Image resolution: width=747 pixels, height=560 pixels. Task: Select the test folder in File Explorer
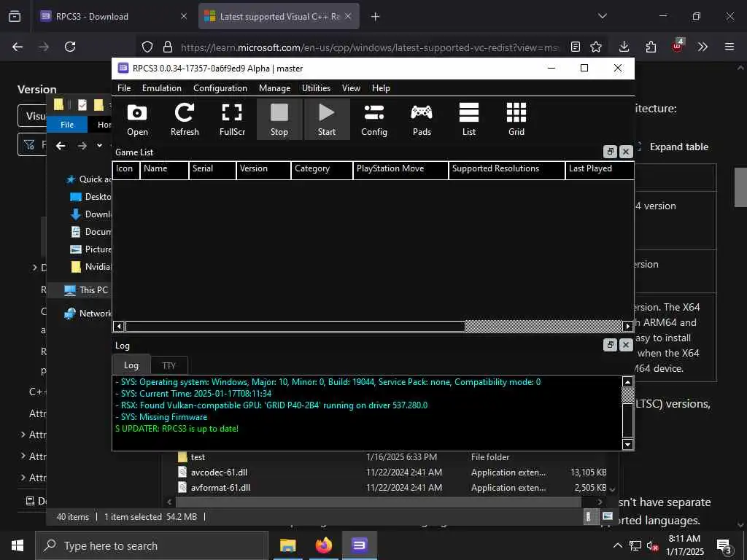pyautogui.click(x=198, y=457)
